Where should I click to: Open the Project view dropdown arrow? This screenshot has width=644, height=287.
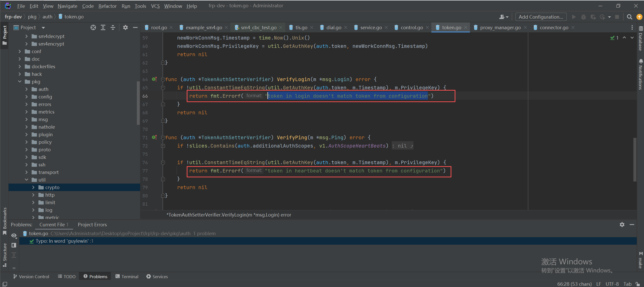point(43,28)
